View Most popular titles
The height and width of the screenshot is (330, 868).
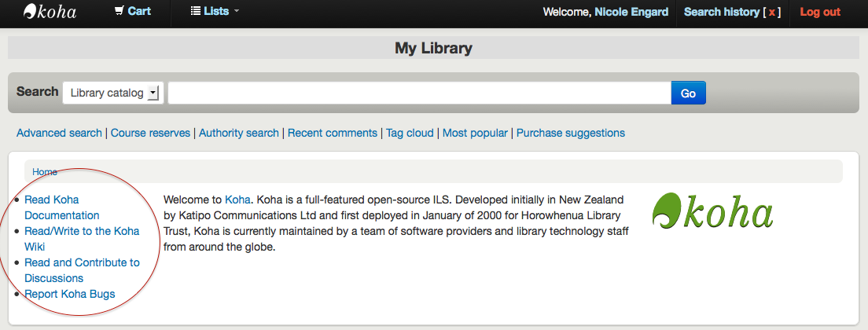pyautogui.click(x=475, y=133)
